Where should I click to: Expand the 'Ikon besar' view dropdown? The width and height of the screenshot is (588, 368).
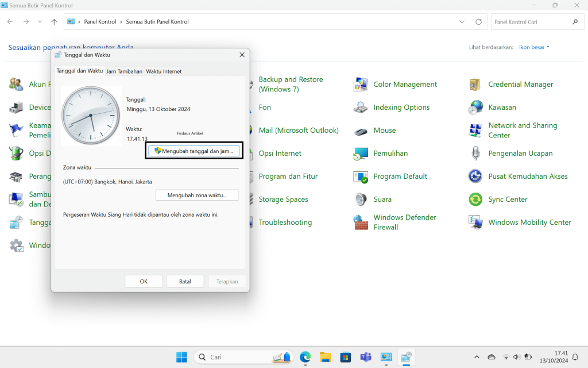(534, 47)
